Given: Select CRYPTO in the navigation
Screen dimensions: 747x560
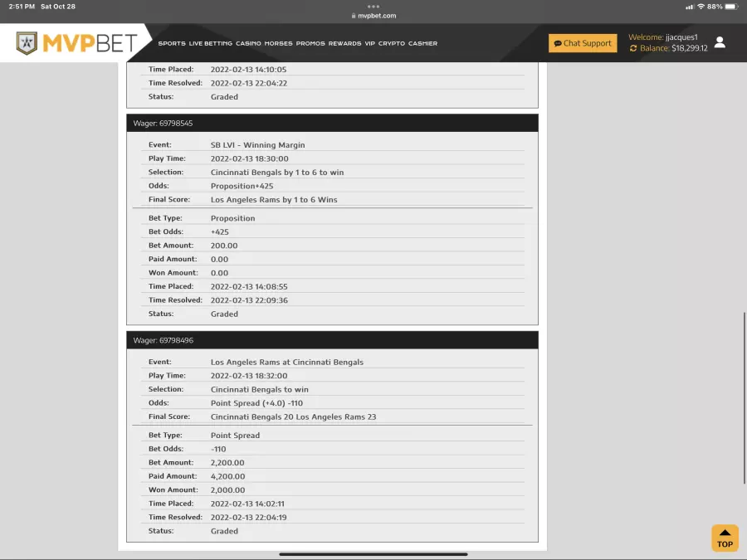Looking at the screenshot, I should point(392,43).
